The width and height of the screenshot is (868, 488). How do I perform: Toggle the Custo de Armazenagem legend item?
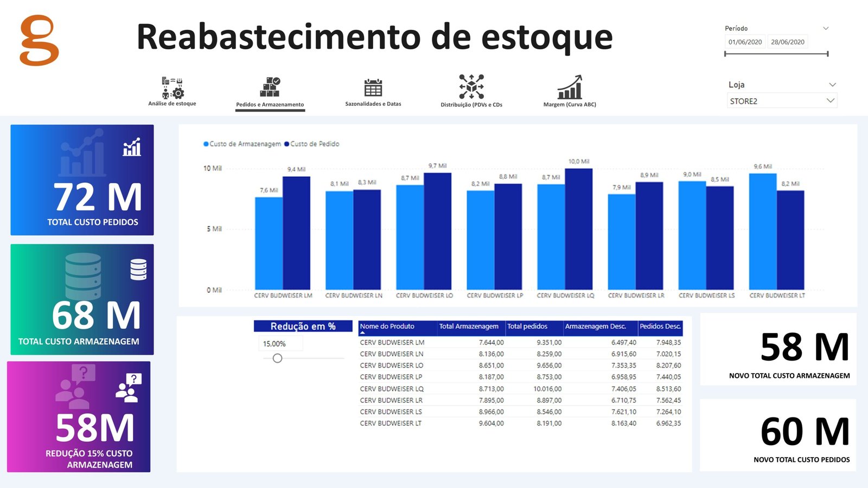pyautogui.click(x=242, y=144)
